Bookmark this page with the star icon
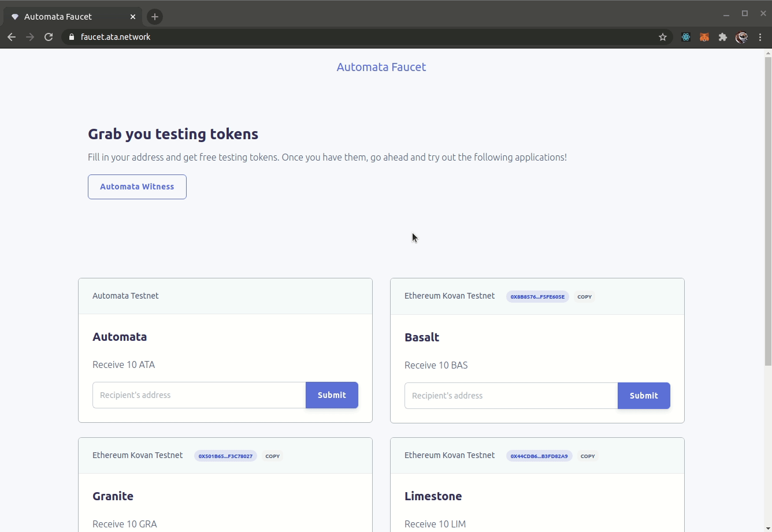 pyautogui.click(x=663, y=37)
